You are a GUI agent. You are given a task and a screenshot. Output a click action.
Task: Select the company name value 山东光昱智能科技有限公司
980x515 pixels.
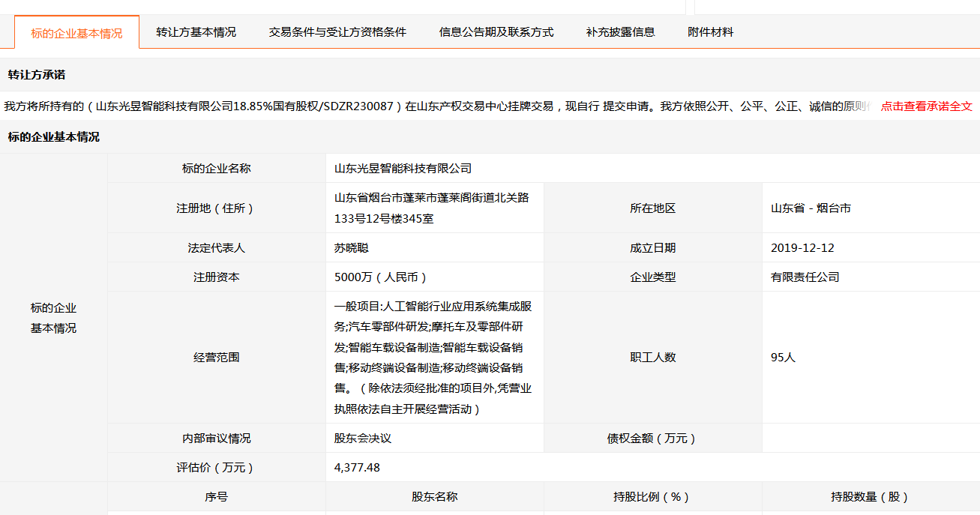tap(403, 169)
